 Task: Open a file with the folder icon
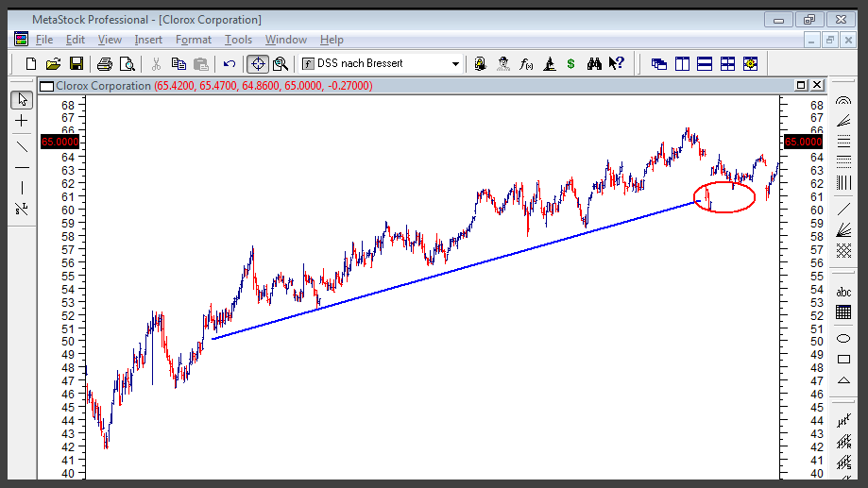53,63
